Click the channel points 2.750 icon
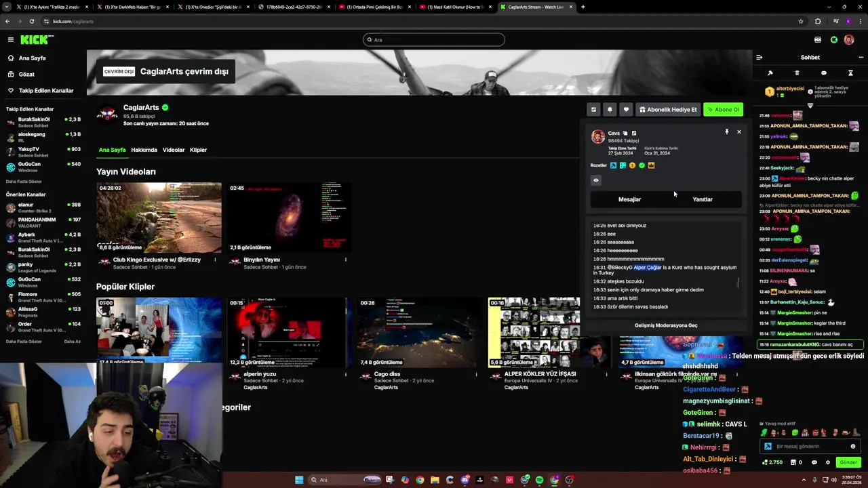This screenshot has height=488, width=868. pos(772,462)
